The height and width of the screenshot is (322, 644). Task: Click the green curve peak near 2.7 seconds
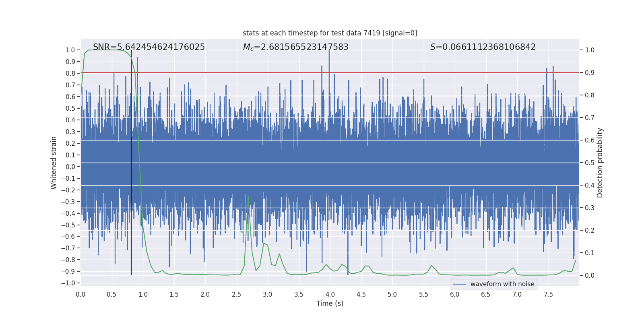[x=248, y=196]
